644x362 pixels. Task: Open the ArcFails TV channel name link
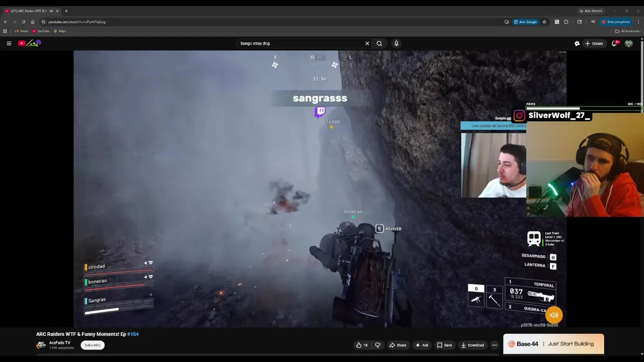click(x=59, y=343)
